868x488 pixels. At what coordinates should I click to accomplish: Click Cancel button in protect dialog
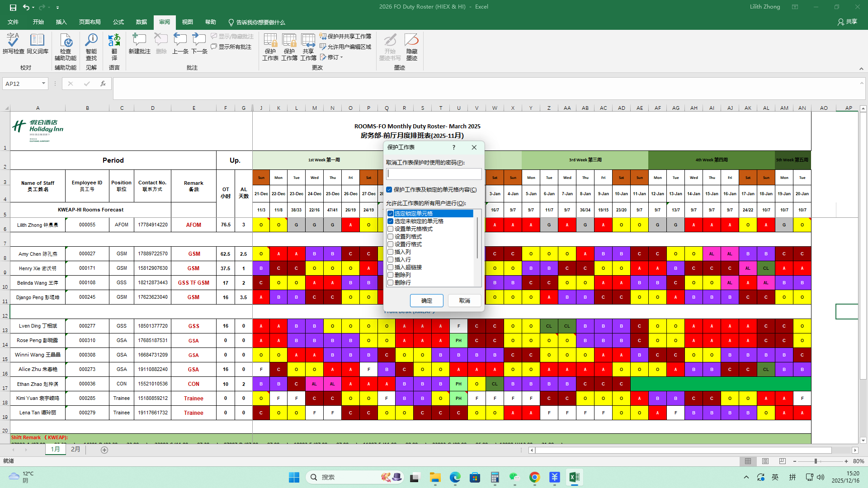tap(464, 301)
